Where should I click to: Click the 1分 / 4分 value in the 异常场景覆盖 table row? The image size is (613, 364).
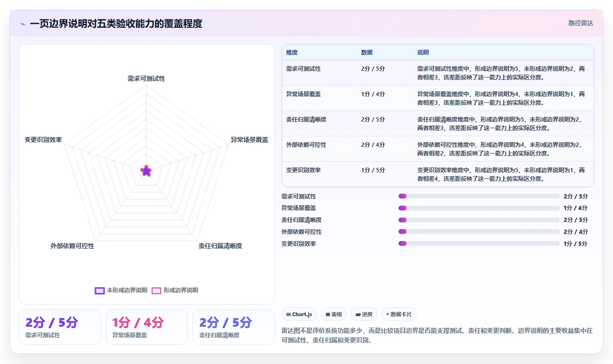[x=373, y=94]
